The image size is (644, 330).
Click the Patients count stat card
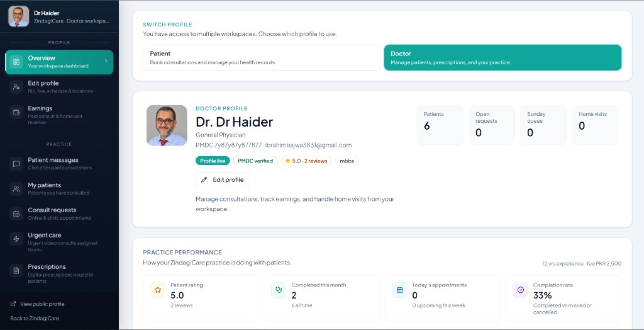pyautogui.click(x=440, y=125)
